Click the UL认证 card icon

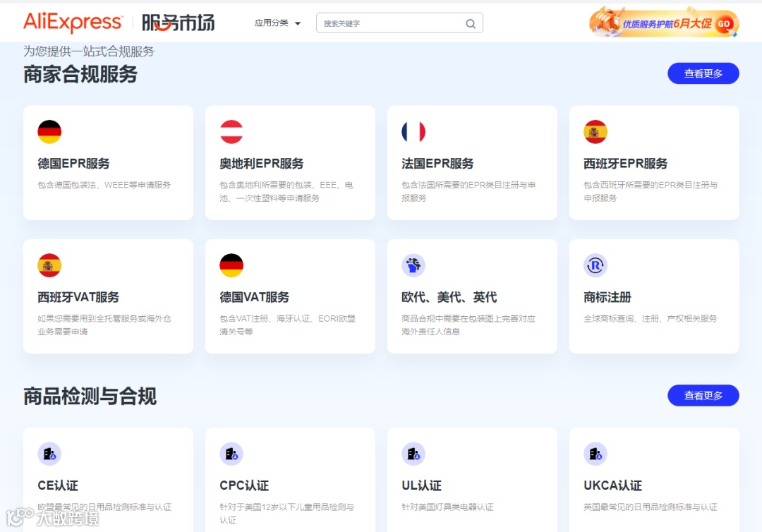click(x=413, y=454)
